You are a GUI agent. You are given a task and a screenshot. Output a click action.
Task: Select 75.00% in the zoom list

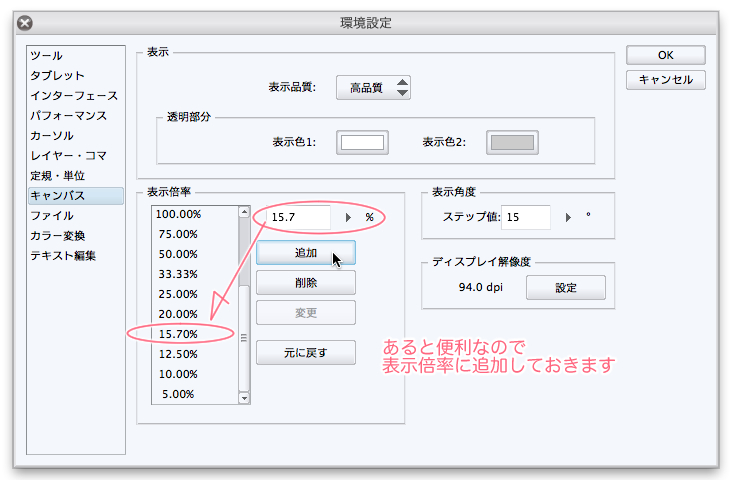195,234
